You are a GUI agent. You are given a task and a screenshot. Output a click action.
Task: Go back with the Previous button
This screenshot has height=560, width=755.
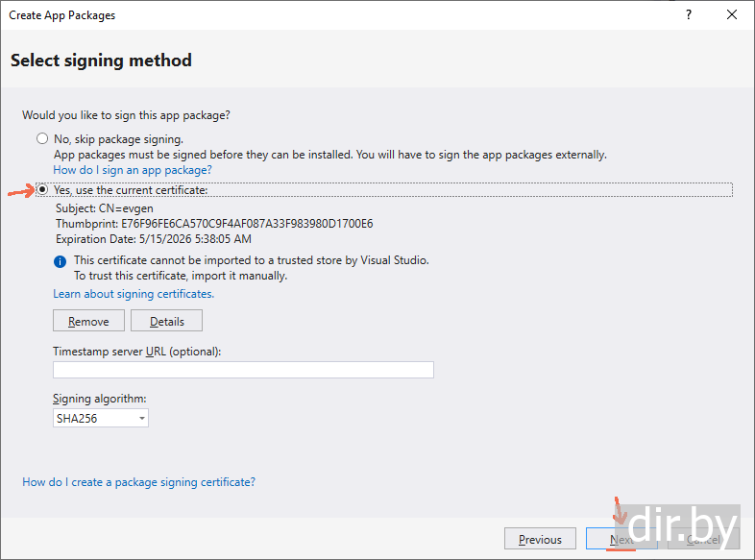(x=540, y=539)
